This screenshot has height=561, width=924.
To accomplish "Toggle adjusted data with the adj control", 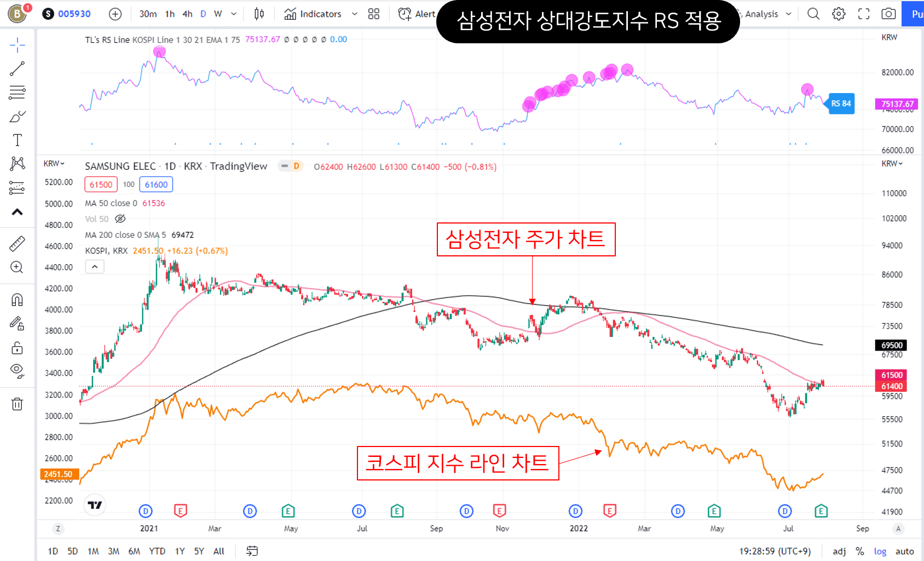I will [x=839, y=551].
